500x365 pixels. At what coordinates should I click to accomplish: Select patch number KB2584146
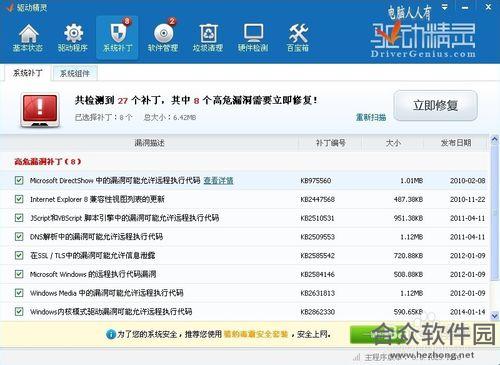click(x=317, y=274)
